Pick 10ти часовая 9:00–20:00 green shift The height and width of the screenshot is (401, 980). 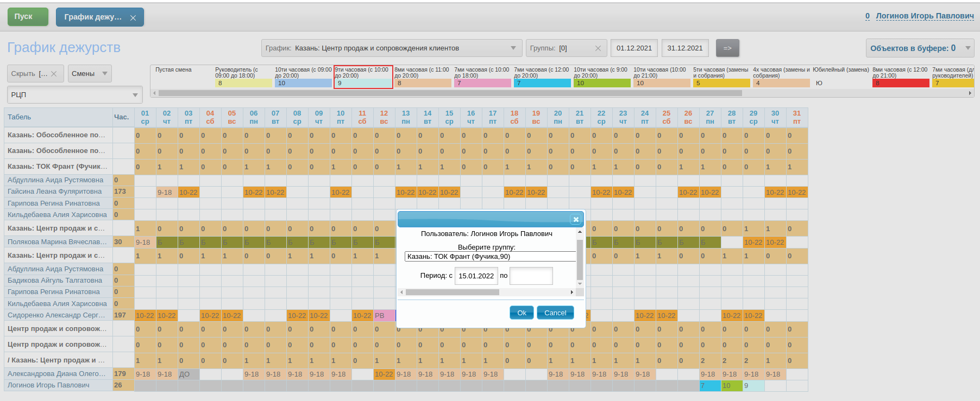[602, 77]
